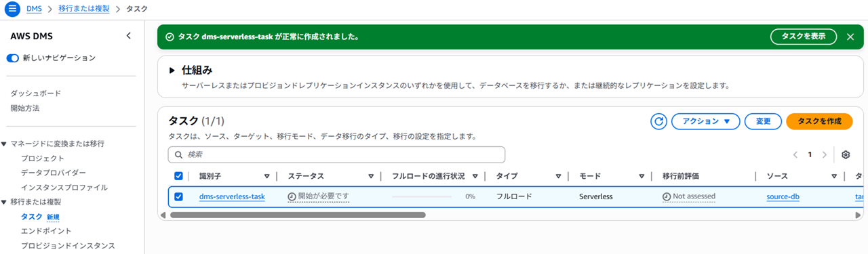Deselect the dms-serverless-task row checkbox
The height and width of the screenshot is (254, 868).
[x=178, y=196]
